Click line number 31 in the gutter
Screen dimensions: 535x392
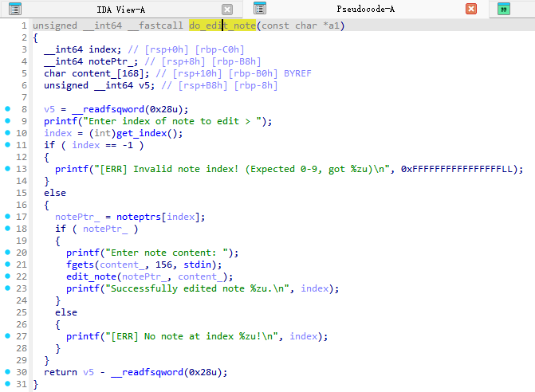point(22,384)
